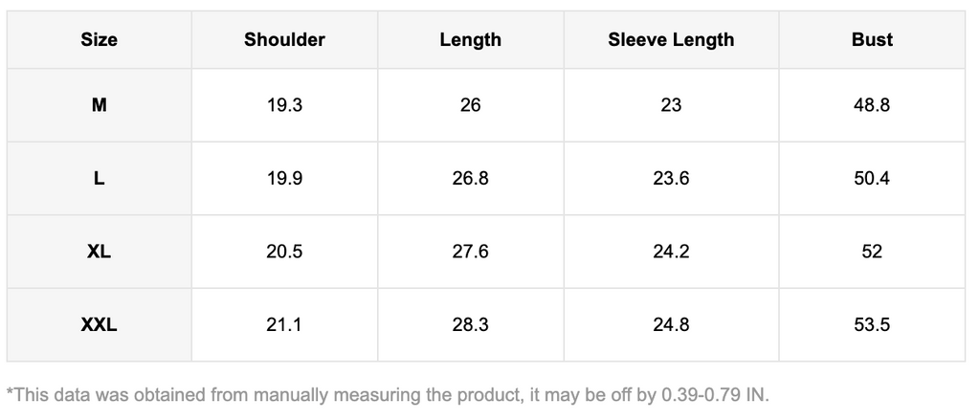Click the XL size row label
This screenshot has width=980, height=419.
click(x=100, y=253)
